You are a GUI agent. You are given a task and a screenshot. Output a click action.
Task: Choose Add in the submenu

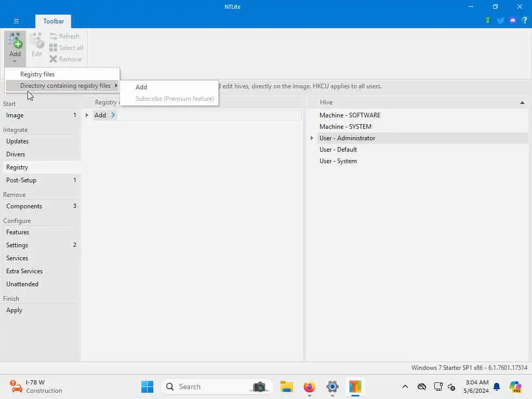tap(170, 87)
